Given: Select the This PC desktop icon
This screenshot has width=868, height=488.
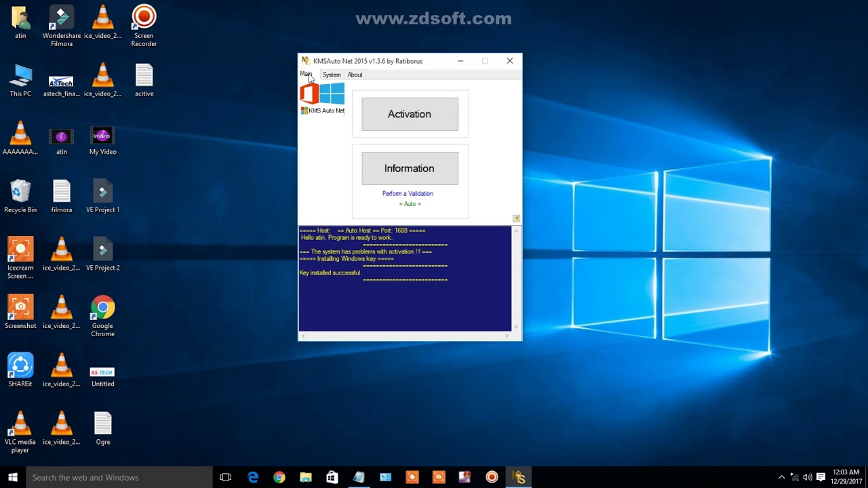Looking at the screenshot, I should tap(20, 81).
